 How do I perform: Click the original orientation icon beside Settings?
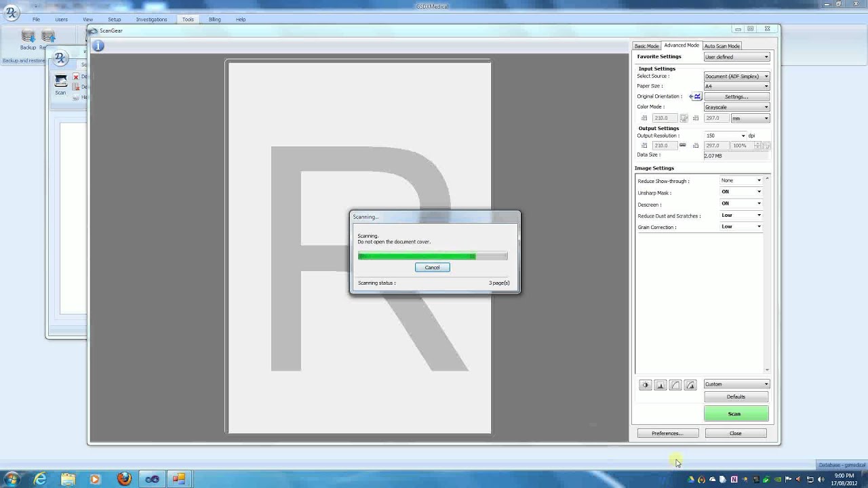(x=696, y=96)
